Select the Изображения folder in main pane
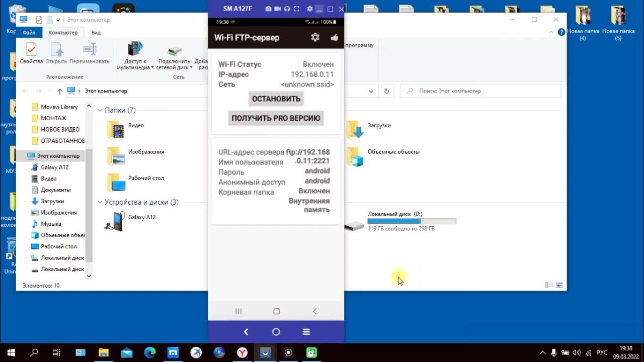 pos(136,156)
